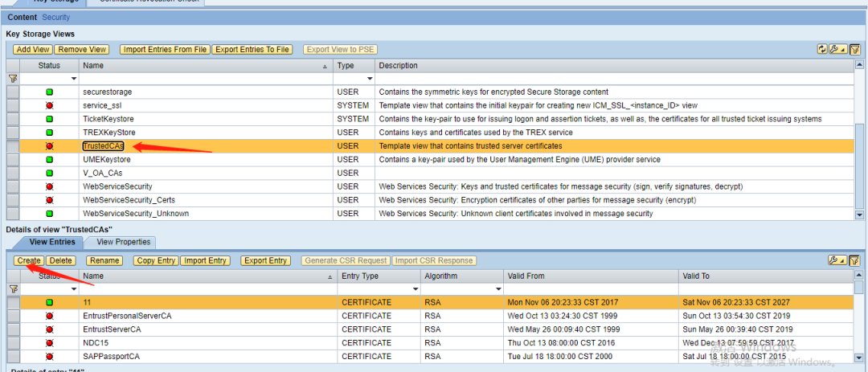
Task: Open the Content menu item
Action: (23, 17)
